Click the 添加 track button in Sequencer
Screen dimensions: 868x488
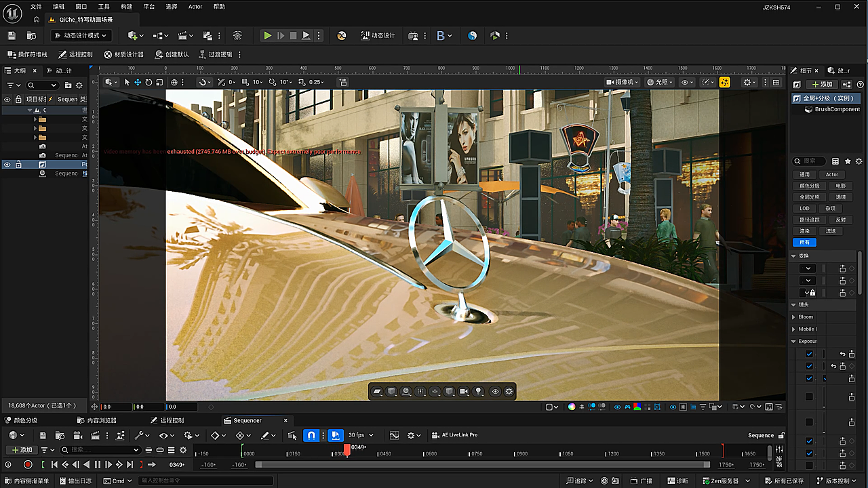(x=21, y=449)
